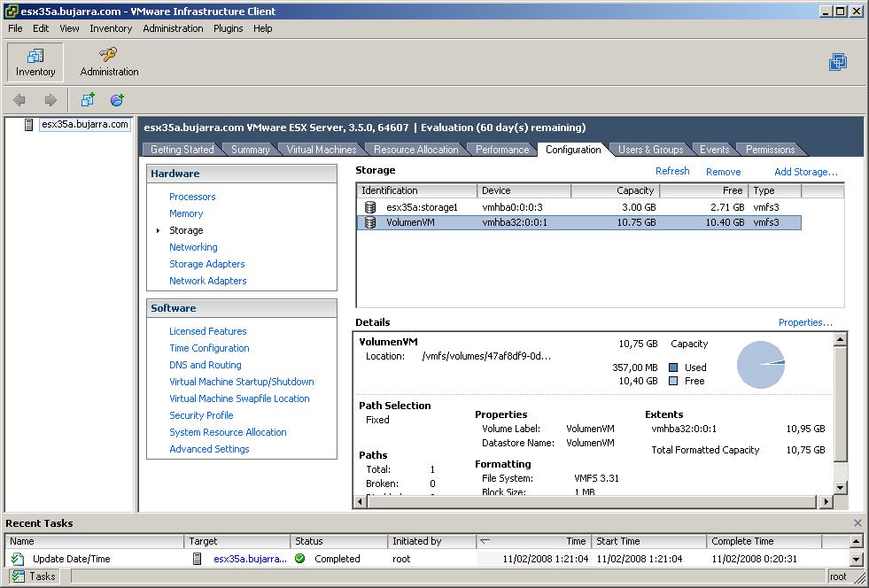Select the VolumenVM datastore row
869x588 pixels.
579,223
